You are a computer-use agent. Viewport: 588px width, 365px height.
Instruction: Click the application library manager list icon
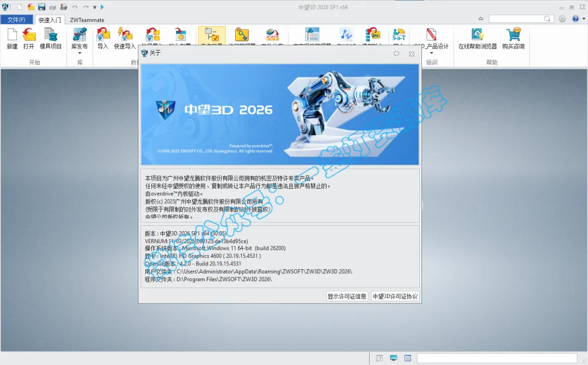312,35
